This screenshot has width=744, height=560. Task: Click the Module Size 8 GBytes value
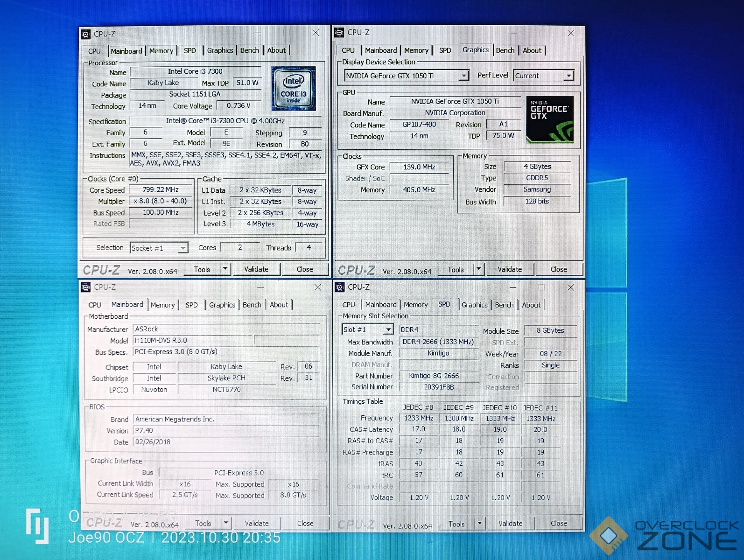coord(550,330)
